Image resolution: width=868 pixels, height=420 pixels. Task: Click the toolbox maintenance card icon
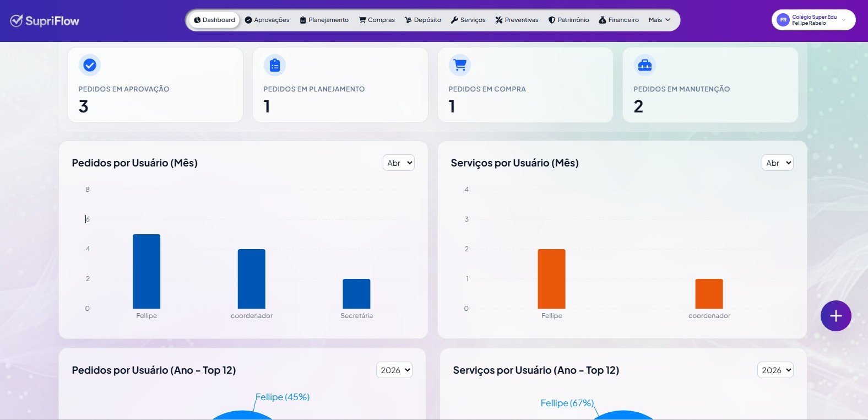click(x=645, y=65)
